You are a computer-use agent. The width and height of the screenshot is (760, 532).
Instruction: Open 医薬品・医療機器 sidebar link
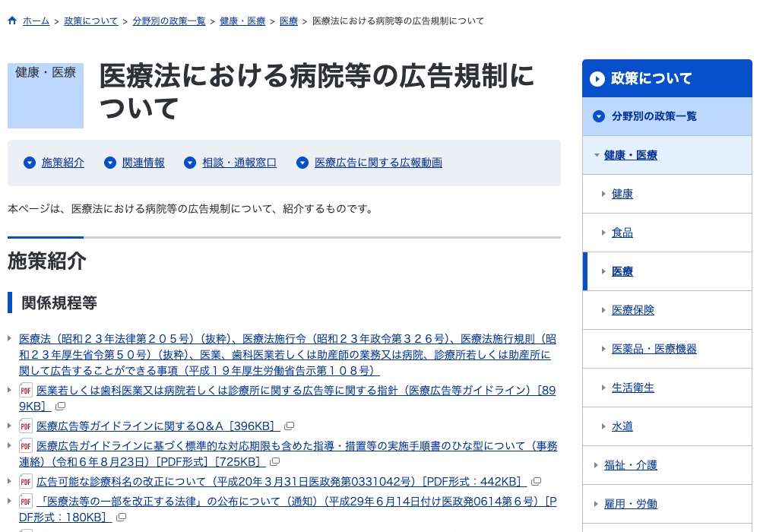[x=654, y=349]
